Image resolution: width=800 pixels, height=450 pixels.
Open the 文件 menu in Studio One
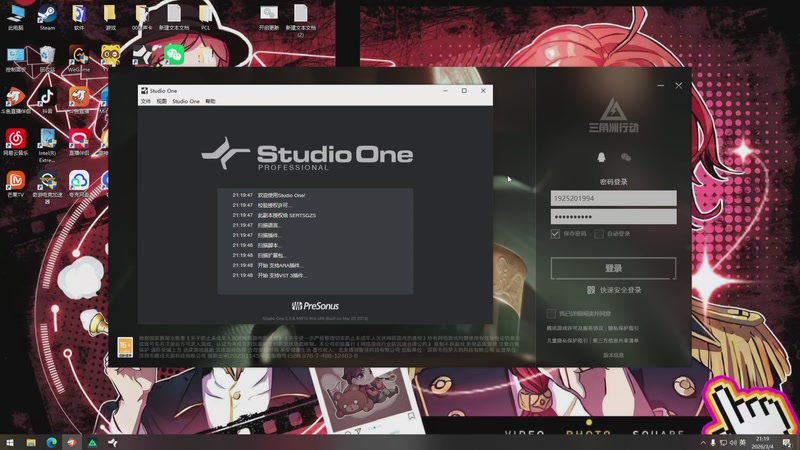(145, 101)
